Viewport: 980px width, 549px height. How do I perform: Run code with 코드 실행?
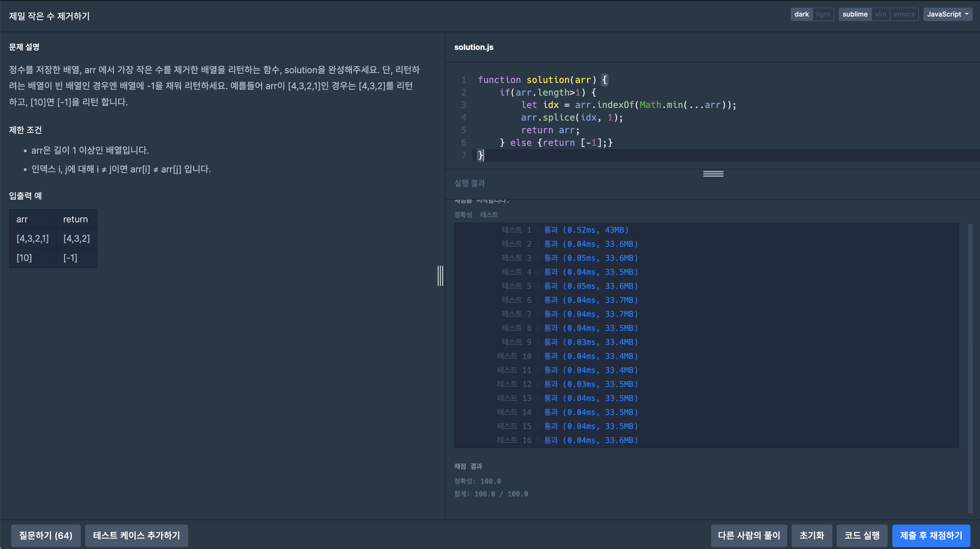pos(862,535)
